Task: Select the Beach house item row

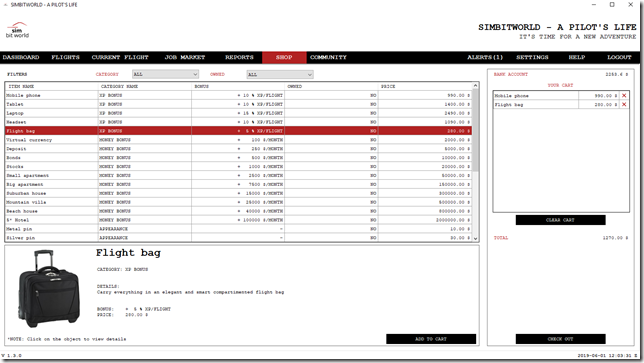Action: [x=238, y=211]
